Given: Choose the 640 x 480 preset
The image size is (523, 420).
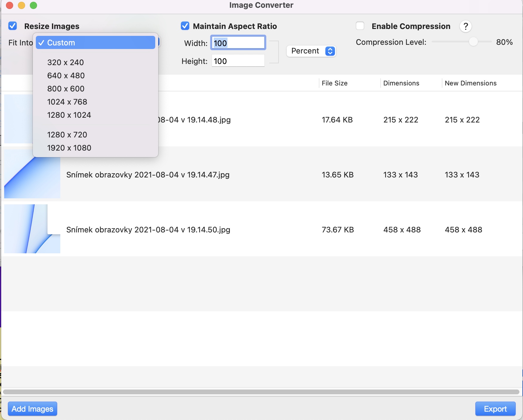Looking at the screenshot, I should [x=66, y=76].
